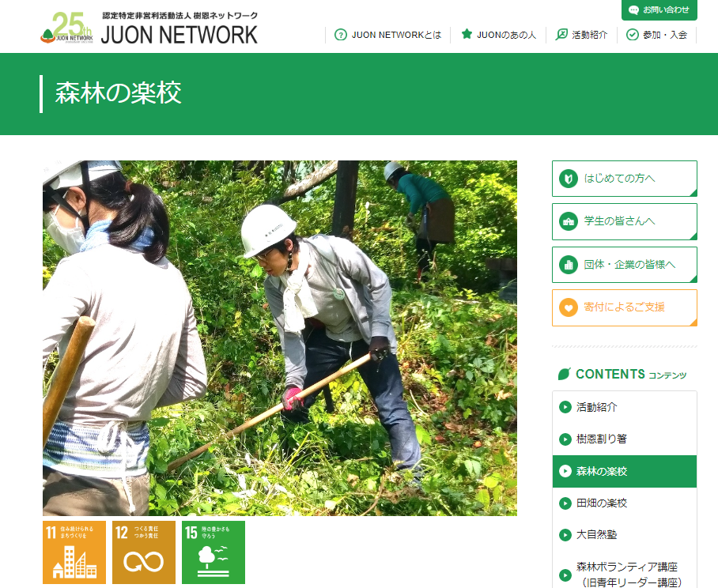Click the JUON NETWORK 25th logo
This screenshot has height=588, width=718.
tap(149, 28)
